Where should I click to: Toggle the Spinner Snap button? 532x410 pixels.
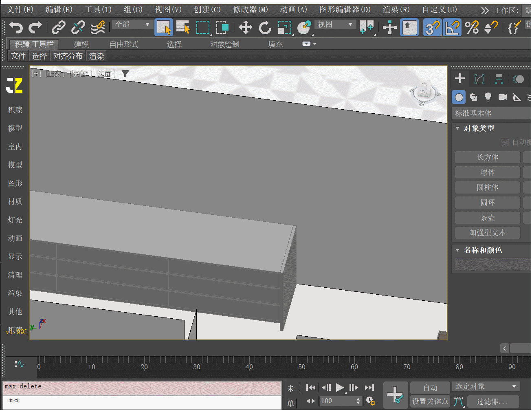(491, 28)
